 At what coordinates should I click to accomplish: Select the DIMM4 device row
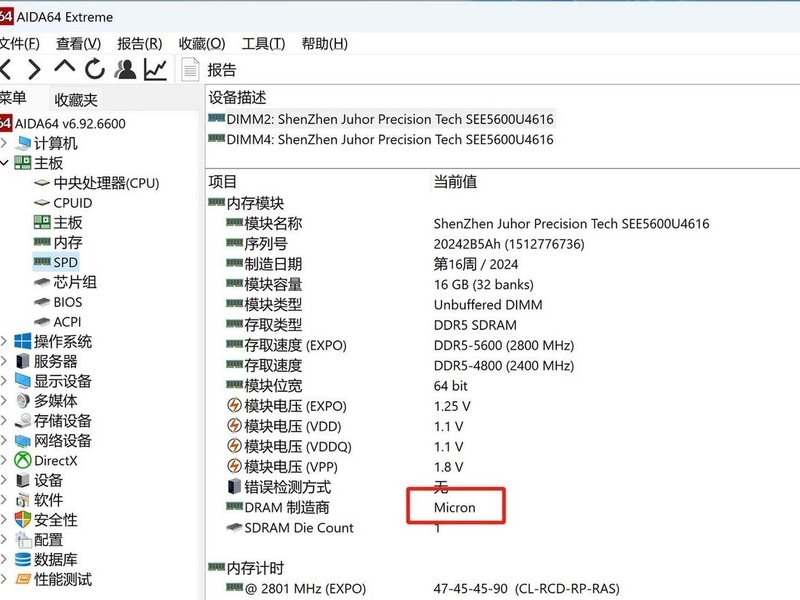pyautogui.click(x=381, y=139)
